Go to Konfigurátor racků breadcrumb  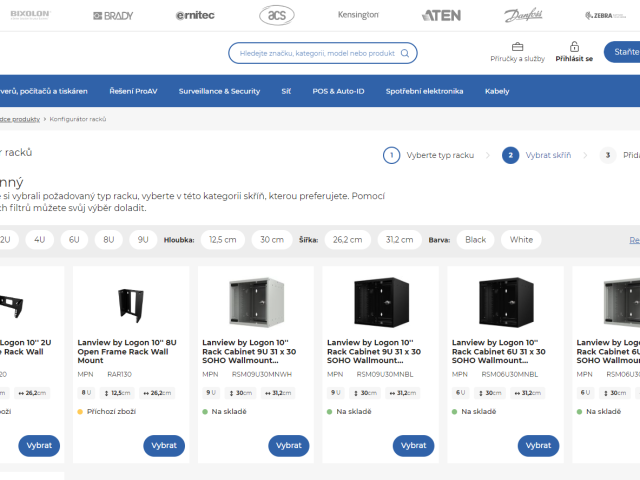coord(78,119)
